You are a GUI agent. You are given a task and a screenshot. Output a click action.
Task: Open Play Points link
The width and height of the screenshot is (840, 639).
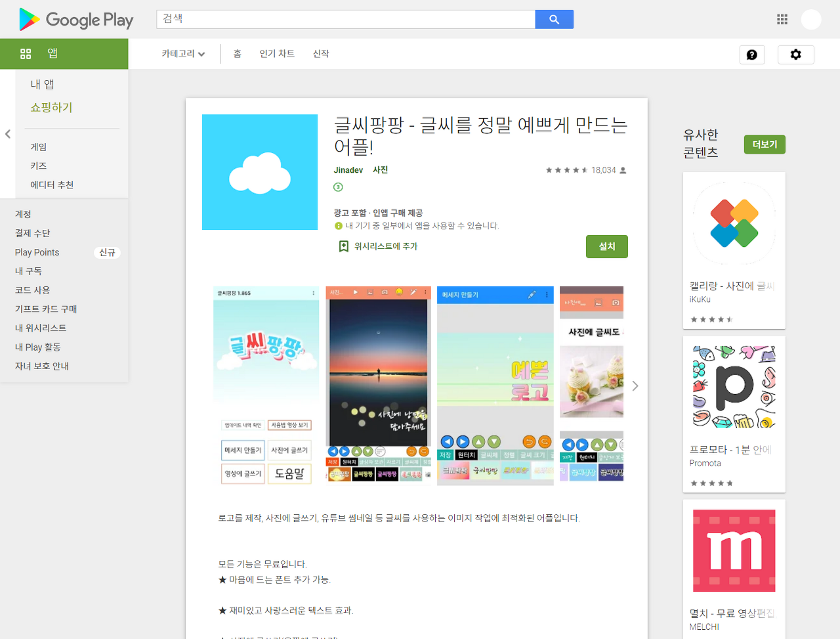tap(37, 252)
